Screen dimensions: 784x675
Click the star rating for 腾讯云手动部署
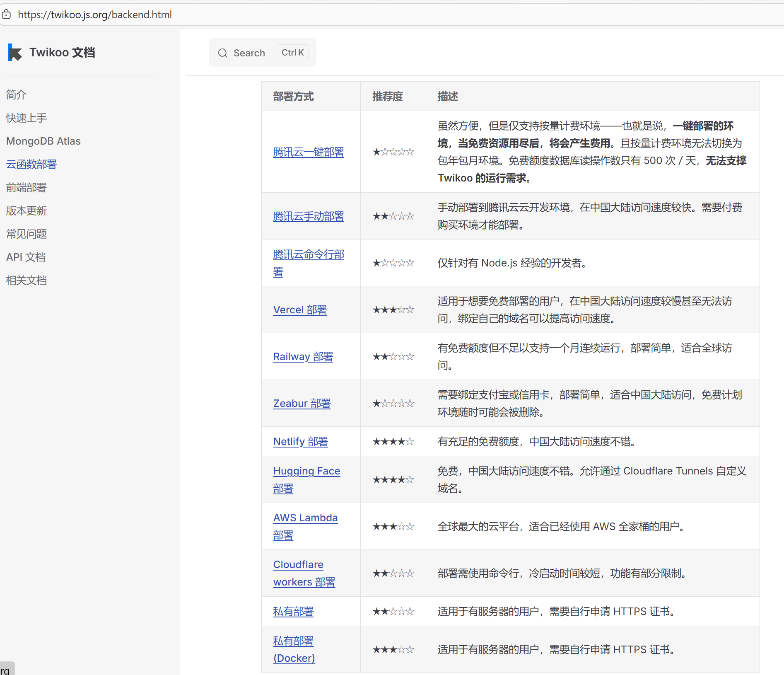(393, 216)
